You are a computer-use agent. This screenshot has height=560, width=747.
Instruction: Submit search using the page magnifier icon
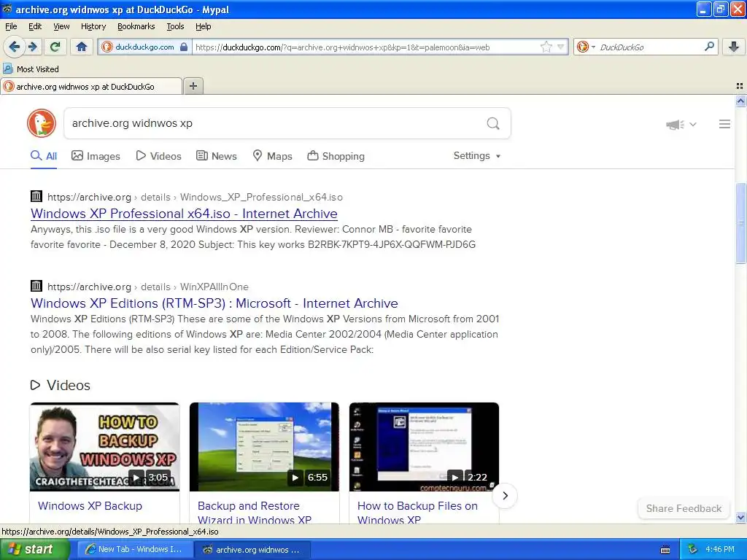(493, 123)
